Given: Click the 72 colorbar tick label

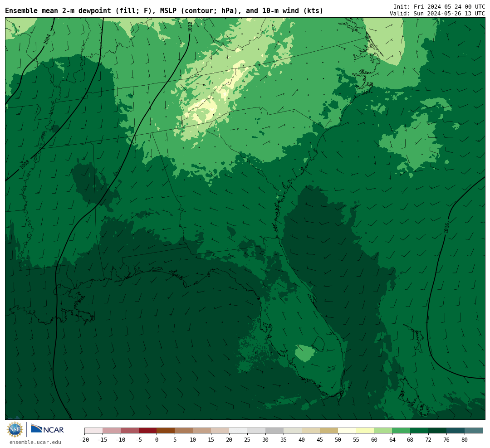Looking at the screenshot, I should pyautogui.click(x=428, y=439).
